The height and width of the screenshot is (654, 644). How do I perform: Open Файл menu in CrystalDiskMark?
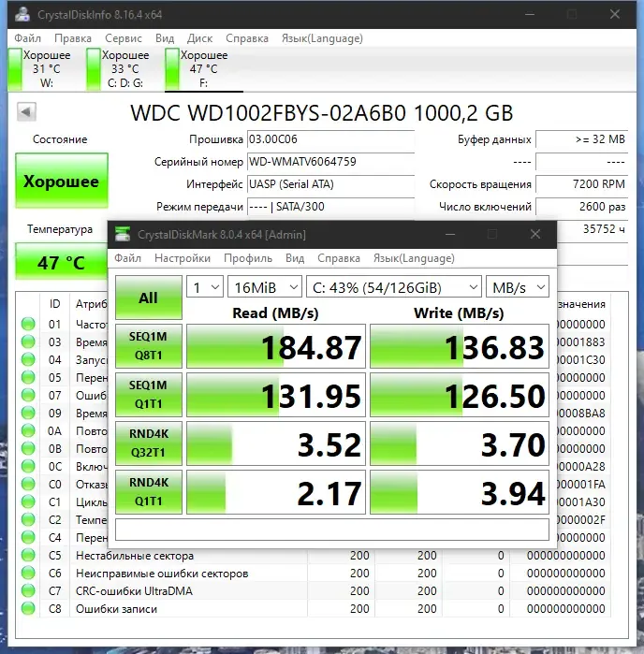click(127, 258)
